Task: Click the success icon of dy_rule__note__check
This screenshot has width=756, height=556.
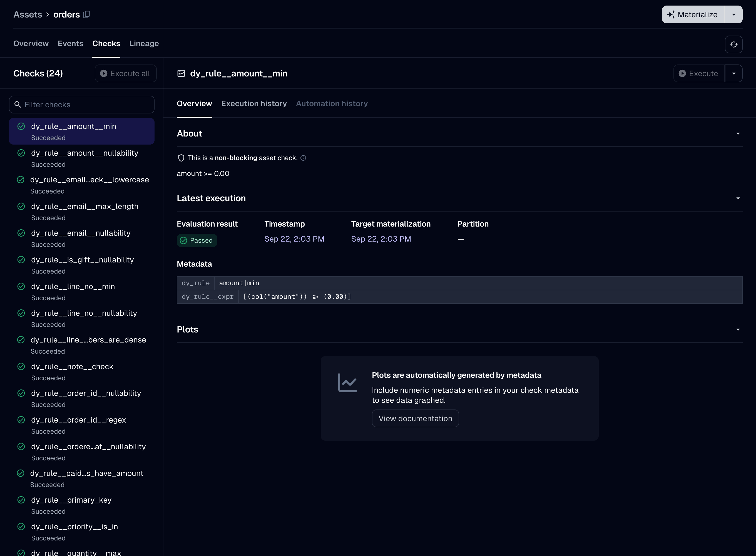Action: tap(21, 366)
